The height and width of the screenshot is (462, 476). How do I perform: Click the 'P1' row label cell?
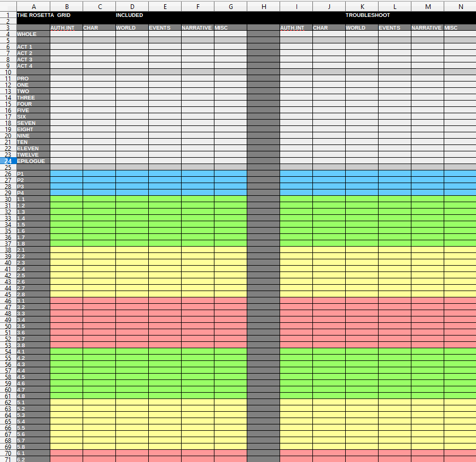coord(33,174)
